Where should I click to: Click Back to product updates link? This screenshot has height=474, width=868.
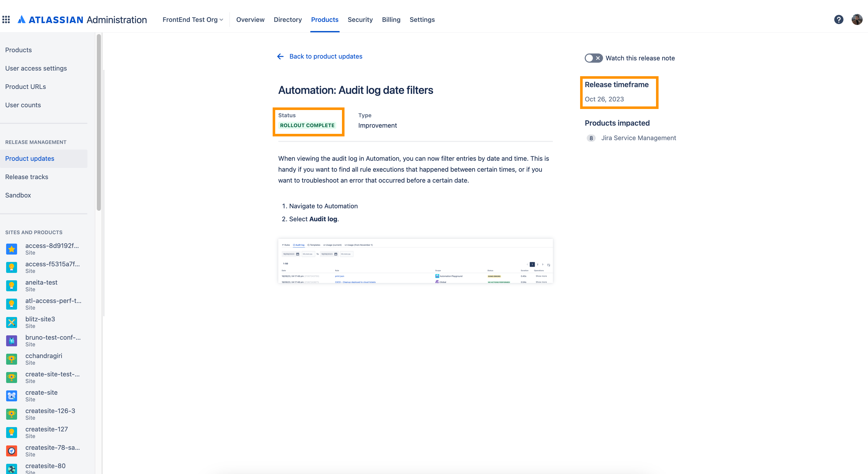[325, 56]
